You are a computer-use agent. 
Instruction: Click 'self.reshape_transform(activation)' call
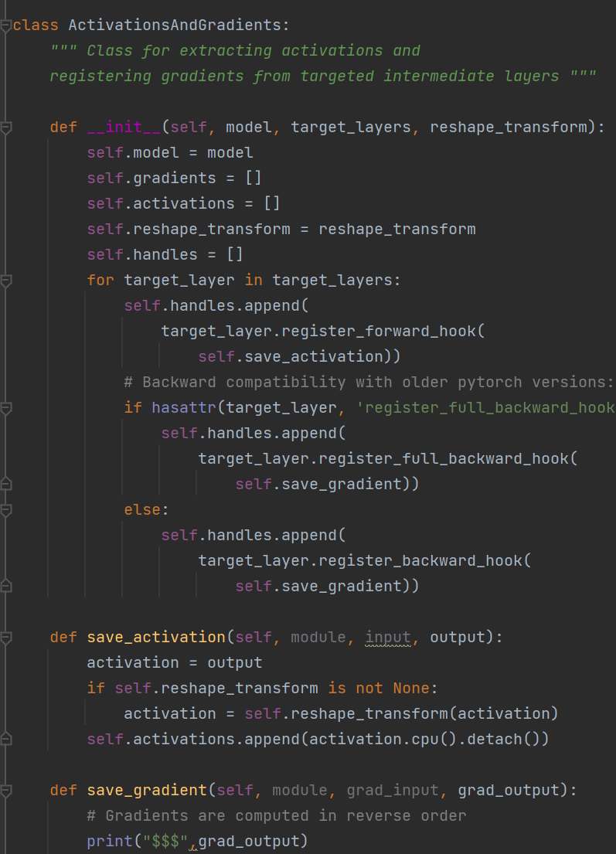click(401, 713)
